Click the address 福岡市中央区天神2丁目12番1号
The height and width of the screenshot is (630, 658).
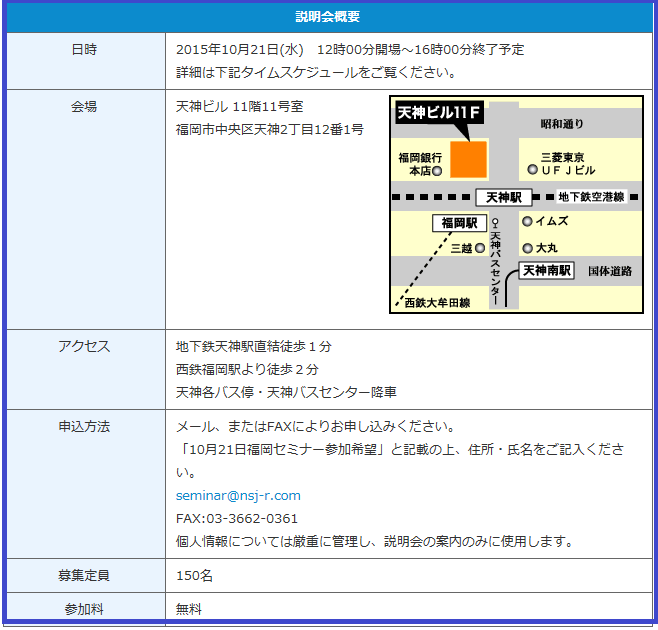(269, 129)
